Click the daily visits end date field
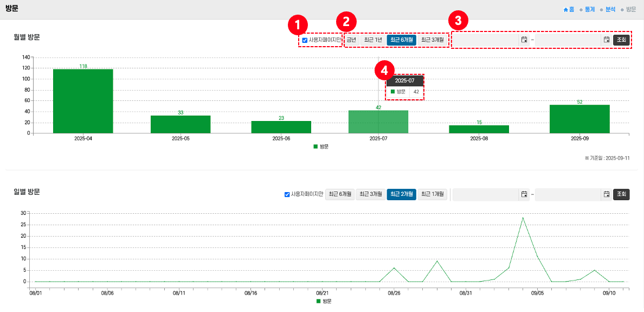This screenshot has height=312, width=644. click(x=568, y=194)
